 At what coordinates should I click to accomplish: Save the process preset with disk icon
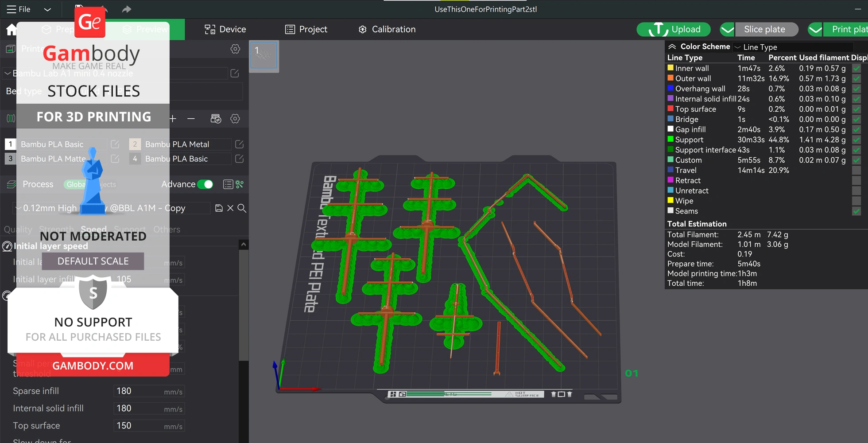pyautogui.click(x=219, y=208)
